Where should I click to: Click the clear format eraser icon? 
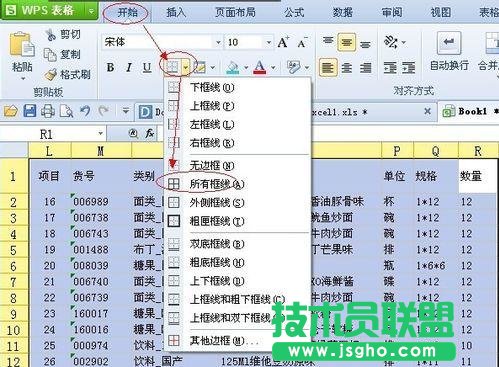293,67
